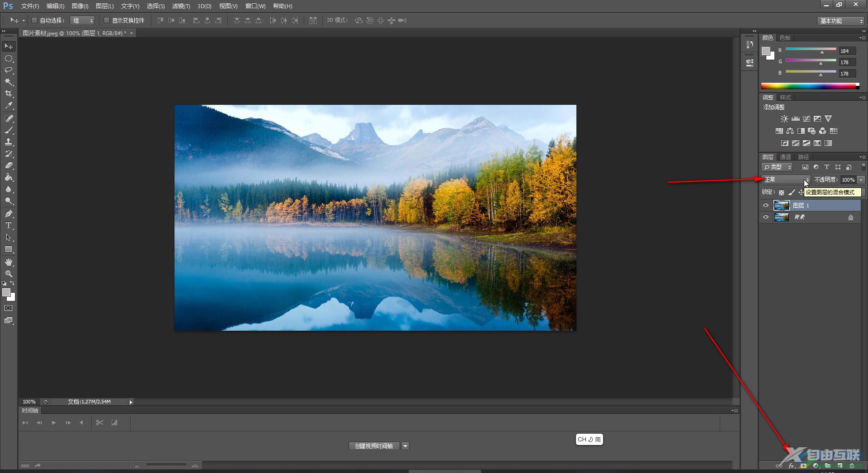868x473 pixels.
Task: Select the Crop tool
Action: click(x=9, y=94)
